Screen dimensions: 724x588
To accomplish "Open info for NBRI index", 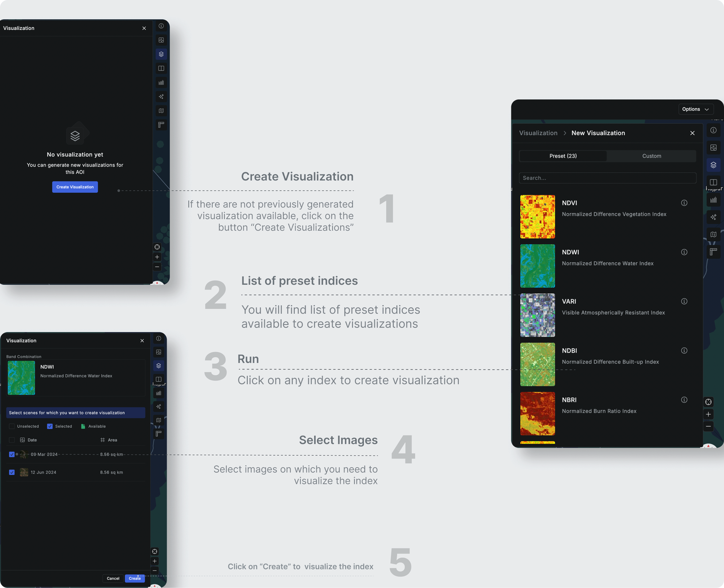I will coord(684,400).
